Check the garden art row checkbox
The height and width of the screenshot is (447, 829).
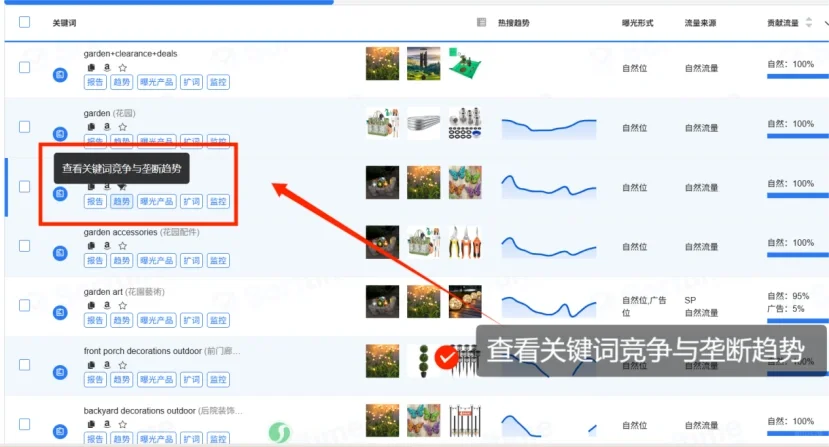tap(24, 305)
